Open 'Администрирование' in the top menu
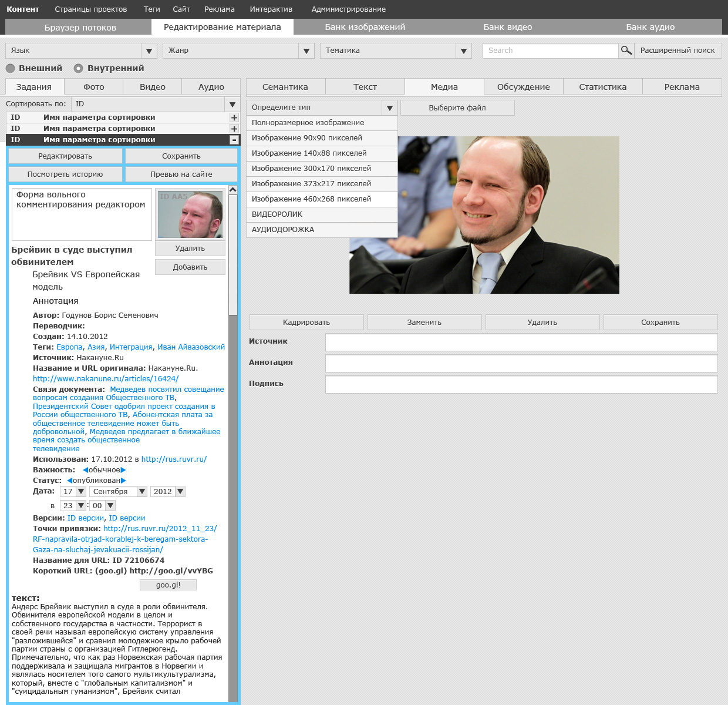728x705 pixels. [349, 9]
